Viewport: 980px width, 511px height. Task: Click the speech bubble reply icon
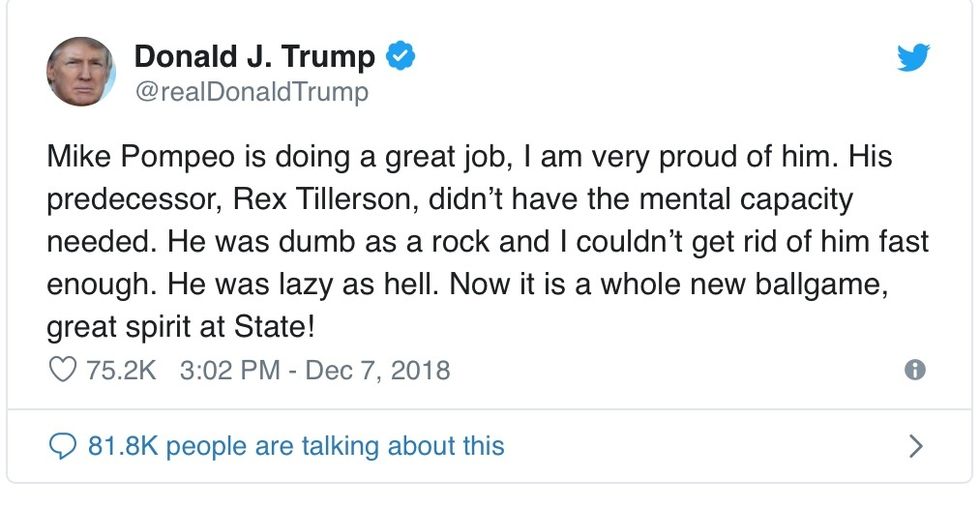point(62,445)
